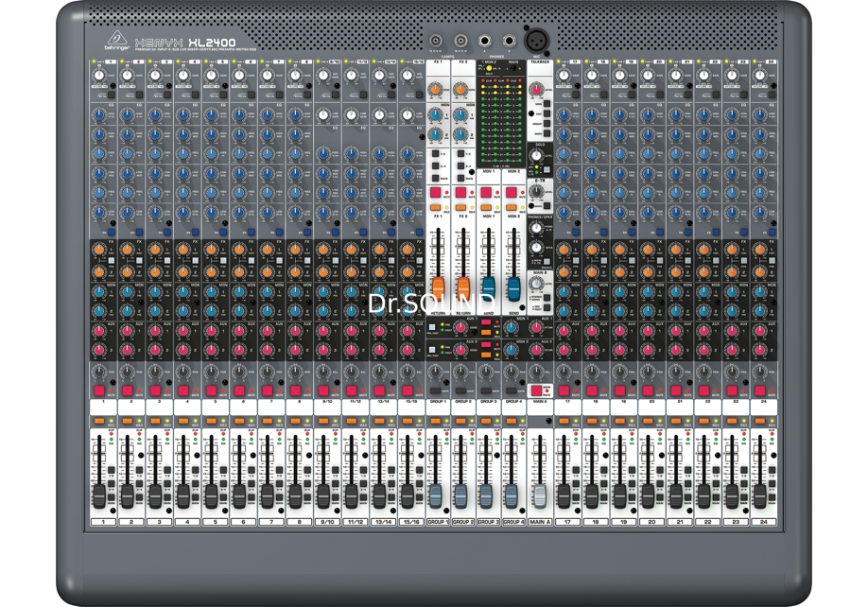
Task: Route talkback to MON
Action: 547,103
